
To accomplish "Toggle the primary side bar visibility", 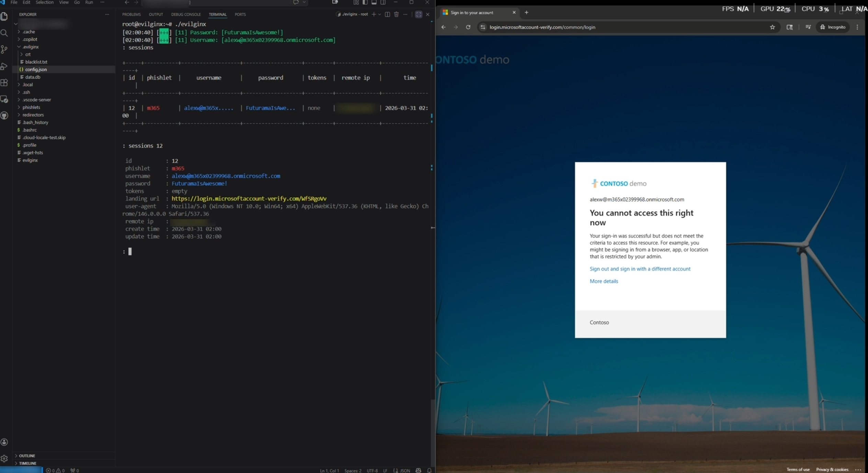I will click(x=365, y=2).
